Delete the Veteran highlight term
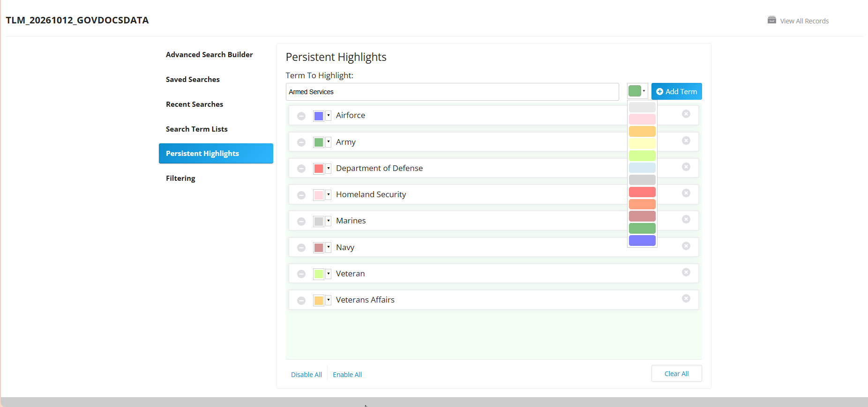 click(686, 272)
